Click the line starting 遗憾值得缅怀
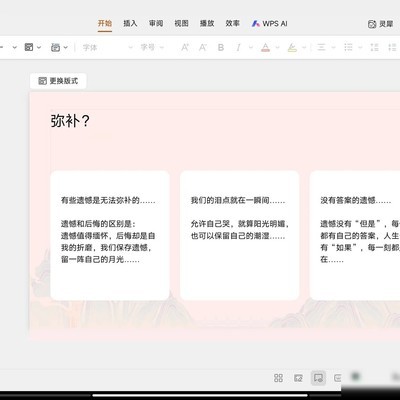Screen dimensions: 400x400 pos(108,236)
